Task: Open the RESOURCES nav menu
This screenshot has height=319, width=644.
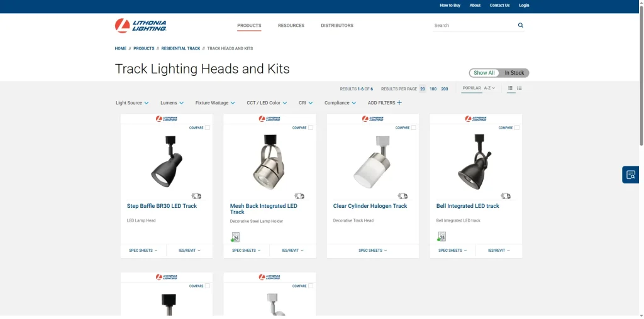Action: coord(291,25)
